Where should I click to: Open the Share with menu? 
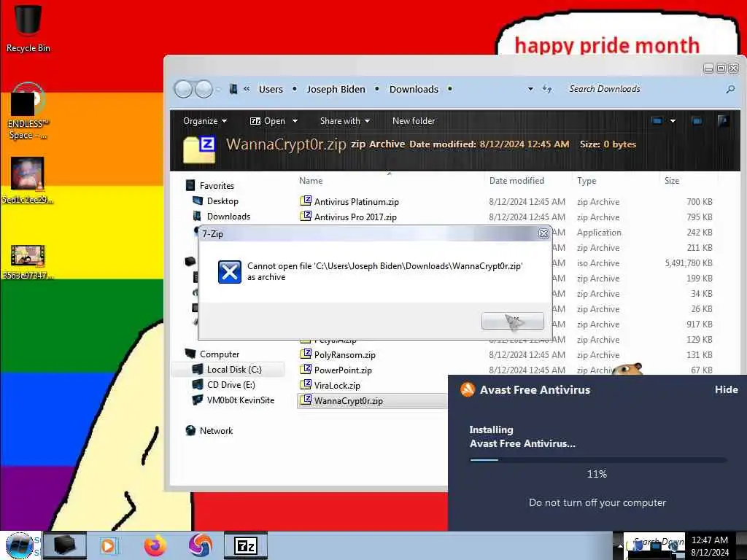pos(345,121)
